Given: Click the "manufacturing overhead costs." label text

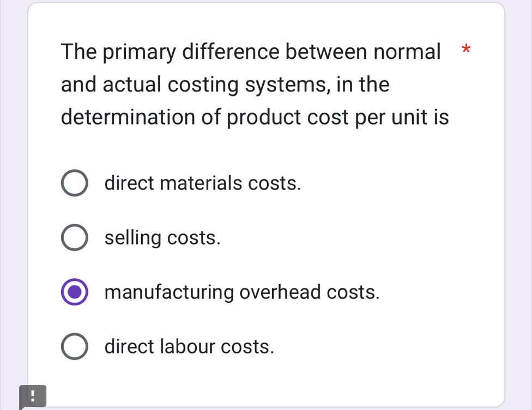Looking at the screenshot, I should point(242,292).
